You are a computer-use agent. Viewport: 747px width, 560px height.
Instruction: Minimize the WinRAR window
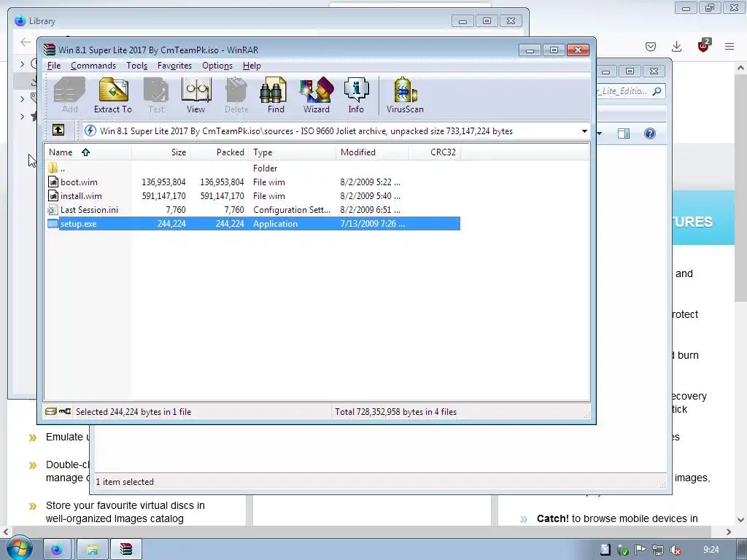point(530,50)
